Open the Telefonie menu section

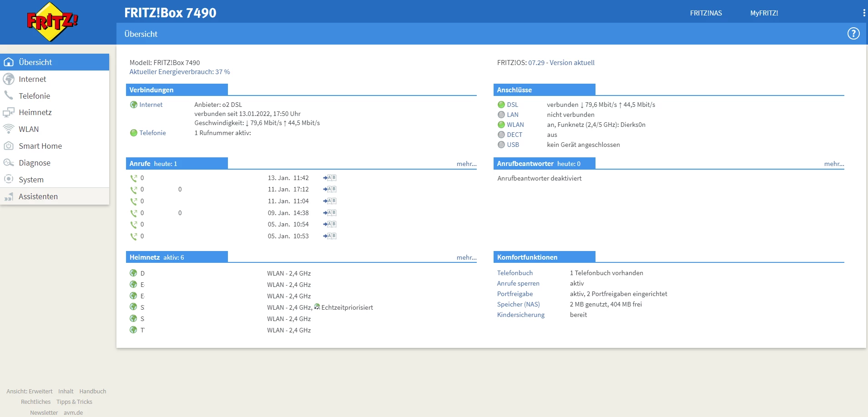pos(55,95)
